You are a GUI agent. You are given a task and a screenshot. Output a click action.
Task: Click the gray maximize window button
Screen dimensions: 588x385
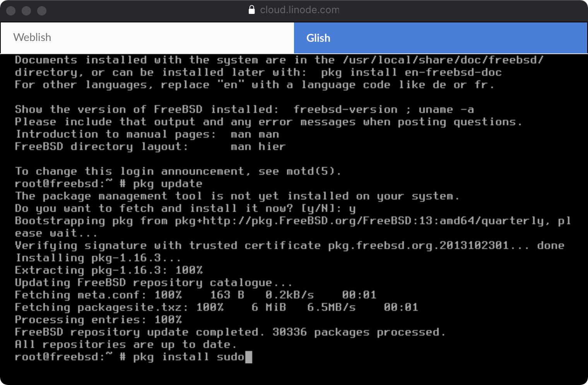42,11
